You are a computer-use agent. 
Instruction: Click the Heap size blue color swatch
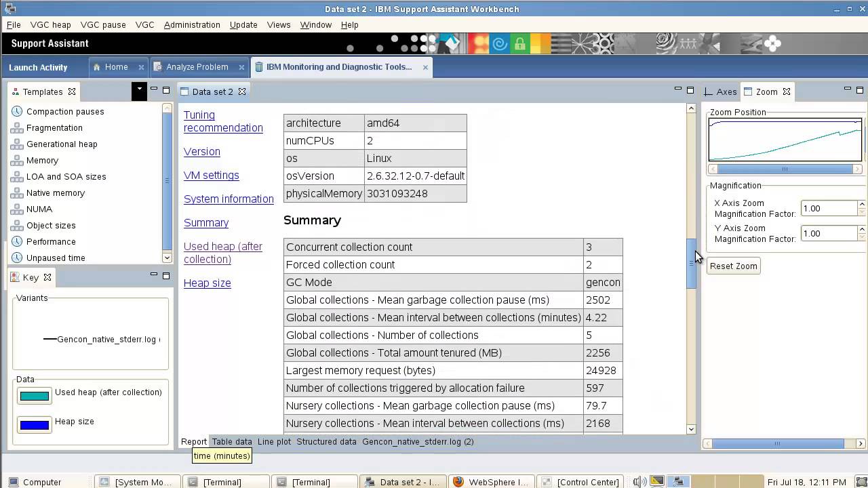[35, 425]
